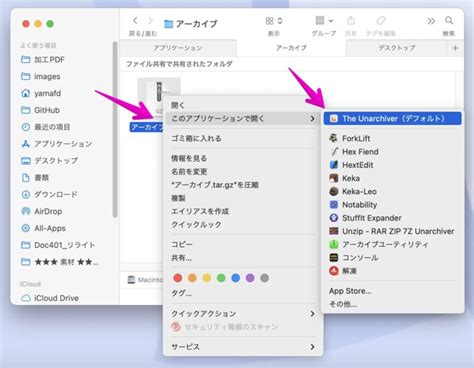The width and height of the screenshot is (474, 368).
Task: Select 名前を変更
Action: [189, 172]
